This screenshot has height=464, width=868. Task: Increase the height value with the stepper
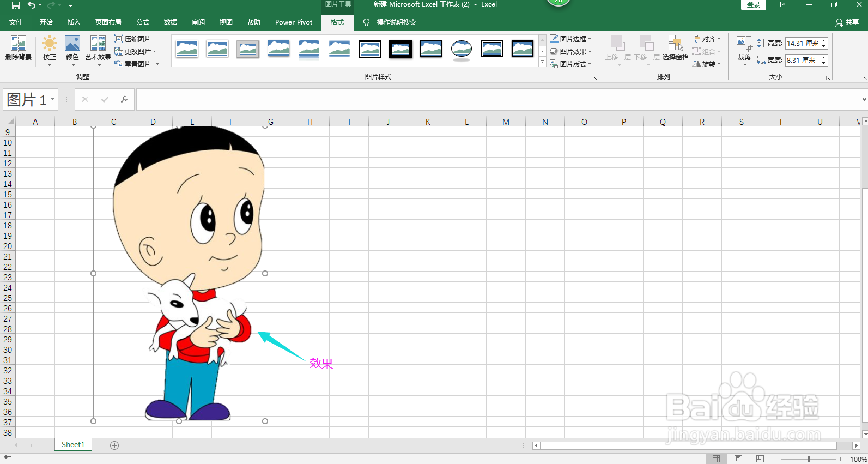click(x=824, y=41)
